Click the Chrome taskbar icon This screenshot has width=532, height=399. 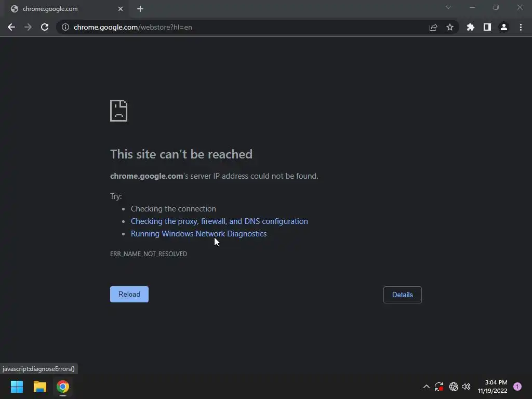(x=63, y=387)
